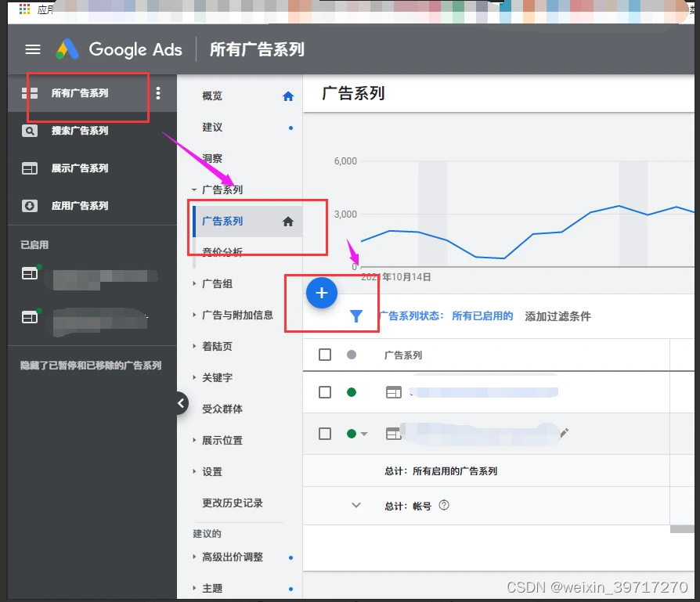Viewport: 700px width, 602px height.
Task: Click the 隐藏了已暂停和已移除的广告系列 notice
Action: point(91,366)
